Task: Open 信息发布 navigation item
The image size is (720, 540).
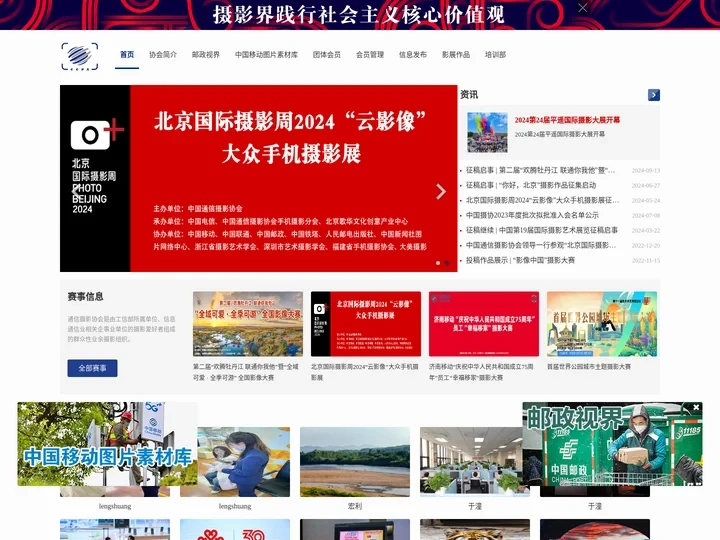Action: [413, 55]
